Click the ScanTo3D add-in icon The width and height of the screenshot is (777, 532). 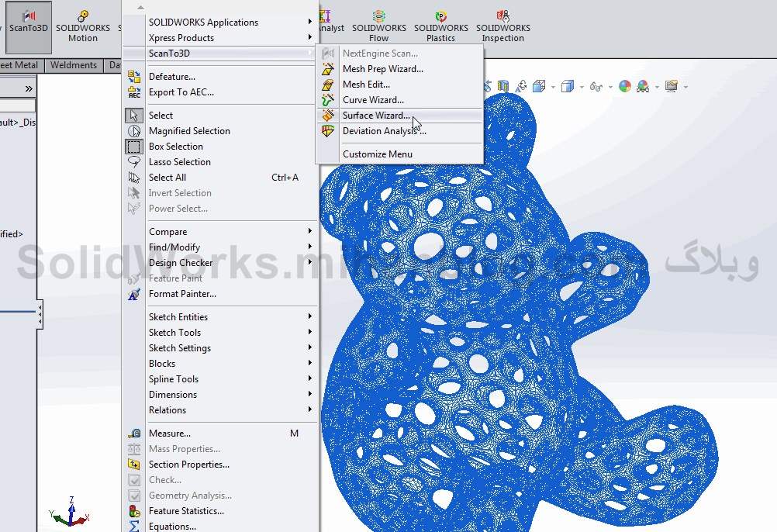click(x=29, y=26)
